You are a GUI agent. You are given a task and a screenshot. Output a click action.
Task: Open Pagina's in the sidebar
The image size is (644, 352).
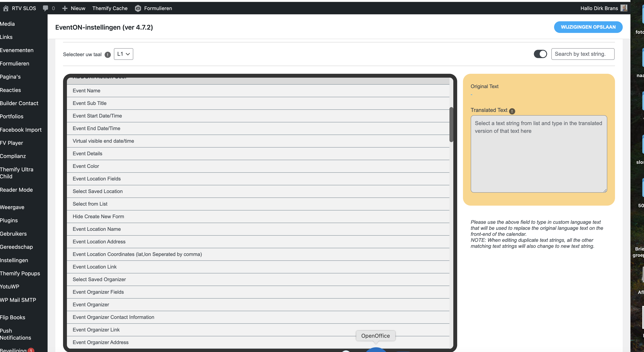10,77
